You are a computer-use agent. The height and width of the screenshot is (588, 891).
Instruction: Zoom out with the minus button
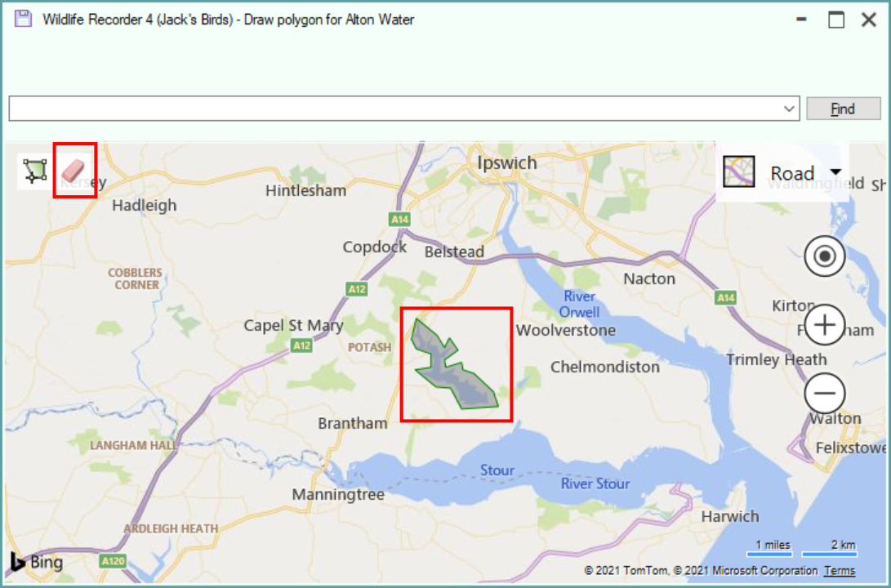coord(825,393)
